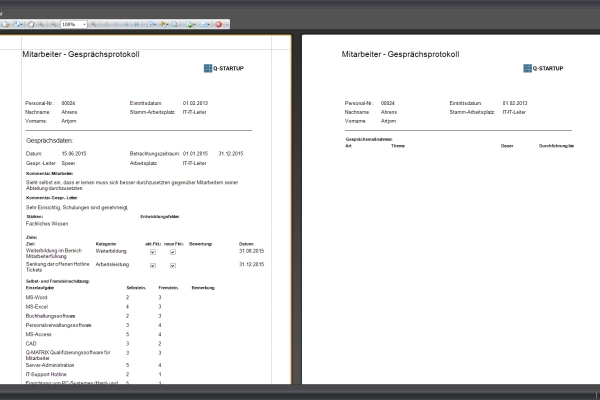Click Nachname value Ahrens on left page
This screenshot has height=400, width=600.
(69, 112)
